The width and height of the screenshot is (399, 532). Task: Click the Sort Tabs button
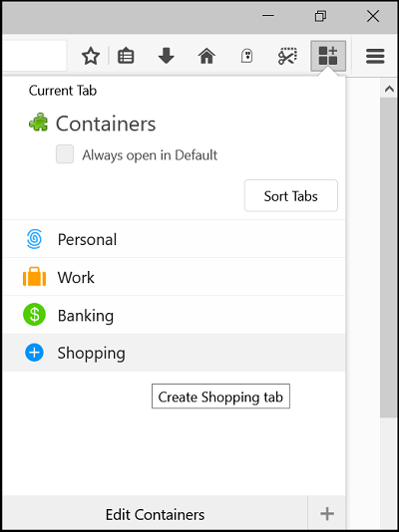(x=291, y=196)
